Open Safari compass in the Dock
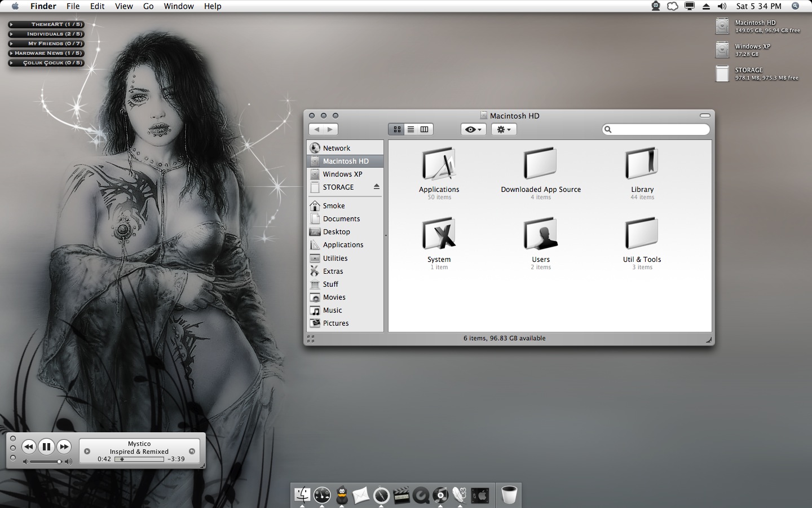The image size is (812, 508). tap(381, 495)
